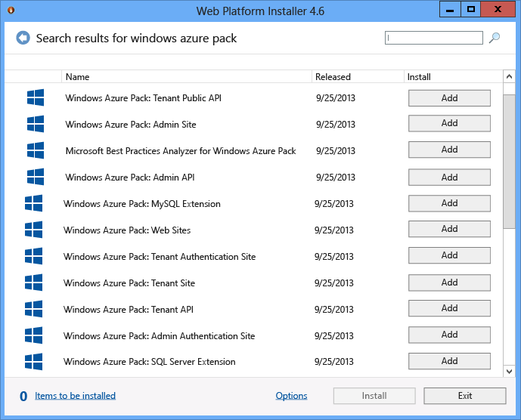
Task: Select the Windows Azure Pack: Admin API row
Action: (130, 178)
